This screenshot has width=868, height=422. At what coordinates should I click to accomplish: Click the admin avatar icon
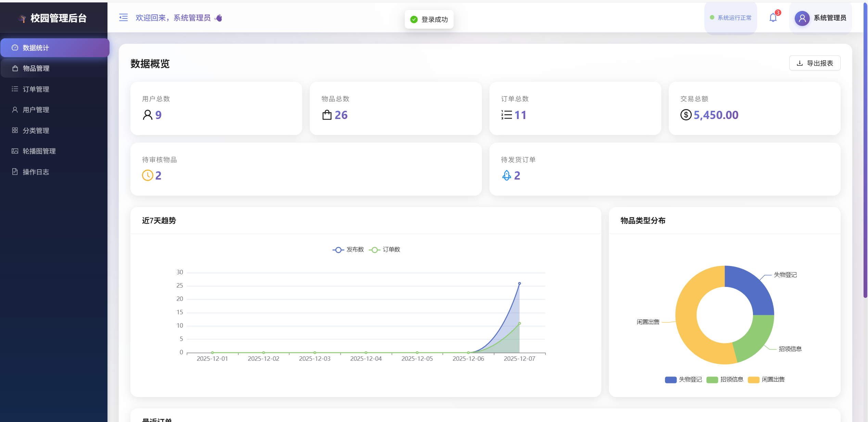tap(802, 18)
